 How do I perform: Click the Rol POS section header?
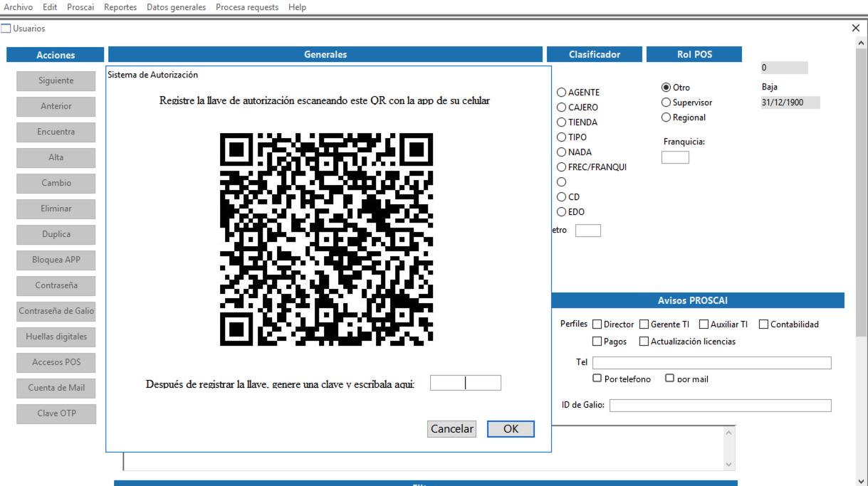694,55
